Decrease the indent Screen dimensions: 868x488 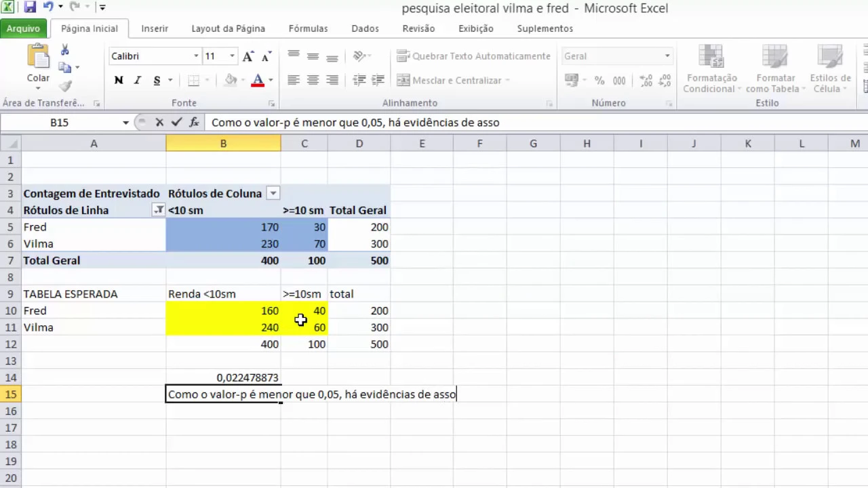coord(359,80)
